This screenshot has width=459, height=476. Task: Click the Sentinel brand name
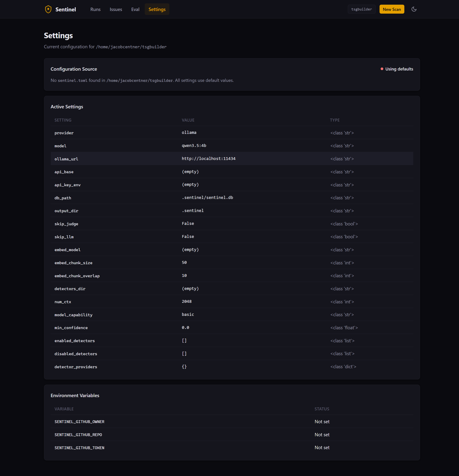(x=66, y=9)
